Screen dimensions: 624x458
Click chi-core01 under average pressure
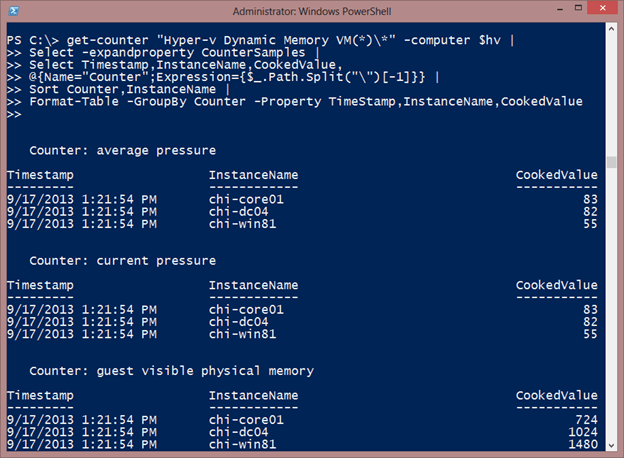click(x=246, y=199)
